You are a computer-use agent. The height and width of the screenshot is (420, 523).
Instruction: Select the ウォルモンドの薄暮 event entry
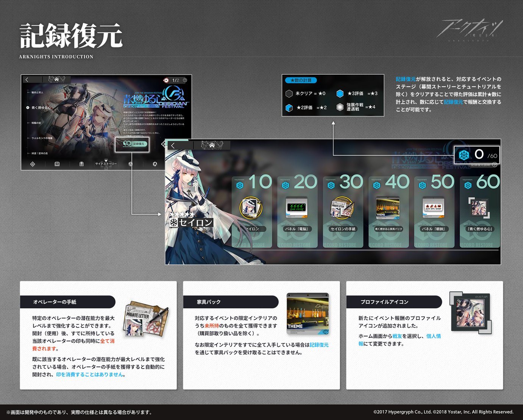tap(42, 138)
